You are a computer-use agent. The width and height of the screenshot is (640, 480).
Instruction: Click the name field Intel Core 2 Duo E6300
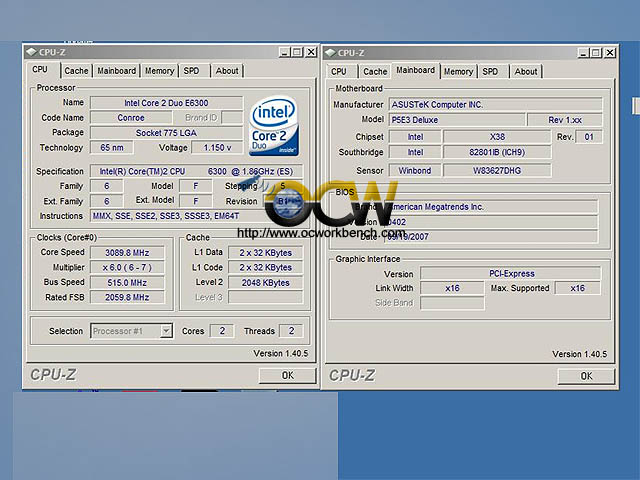(x=167, y=103)
